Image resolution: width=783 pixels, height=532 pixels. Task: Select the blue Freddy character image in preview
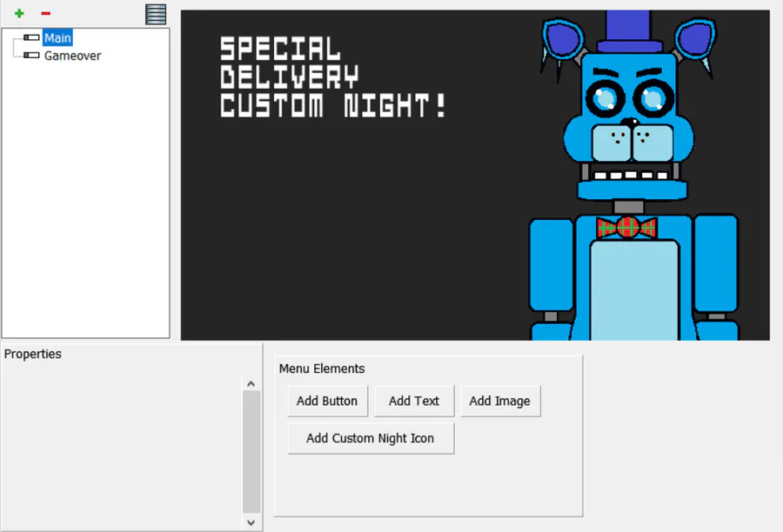coord(633,176)
